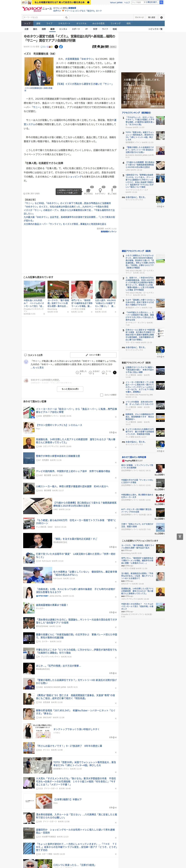The height and width of the screenshot is (868, 186).
Task: Open related article 「サニー」など69店 link
Action: 67,204
